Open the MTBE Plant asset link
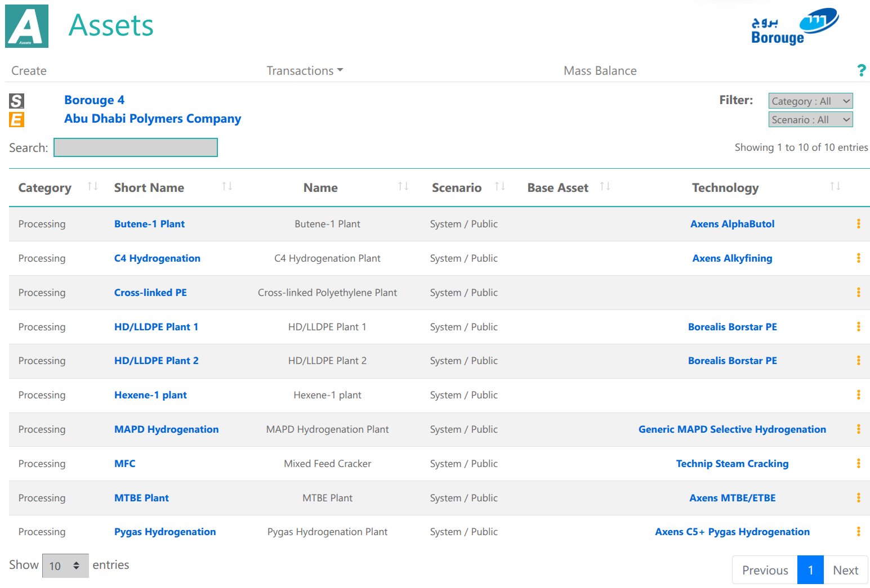The image size is (870, 588). [x=141, y=498]
